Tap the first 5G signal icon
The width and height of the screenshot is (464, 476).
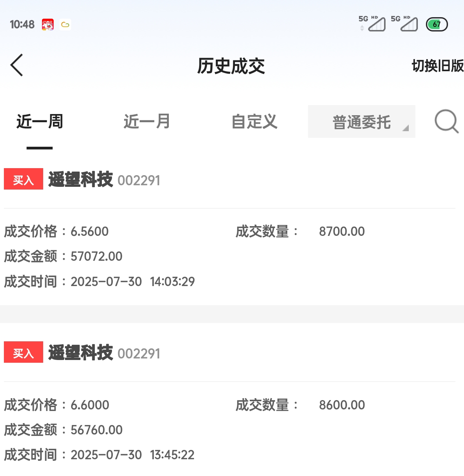coord(372,23)
